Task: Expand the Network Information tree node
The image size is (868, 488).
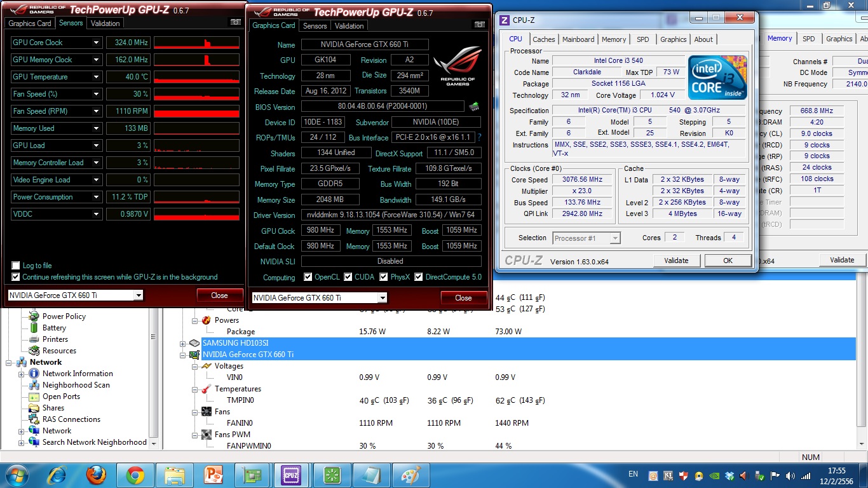Action: tap(22, 374)
